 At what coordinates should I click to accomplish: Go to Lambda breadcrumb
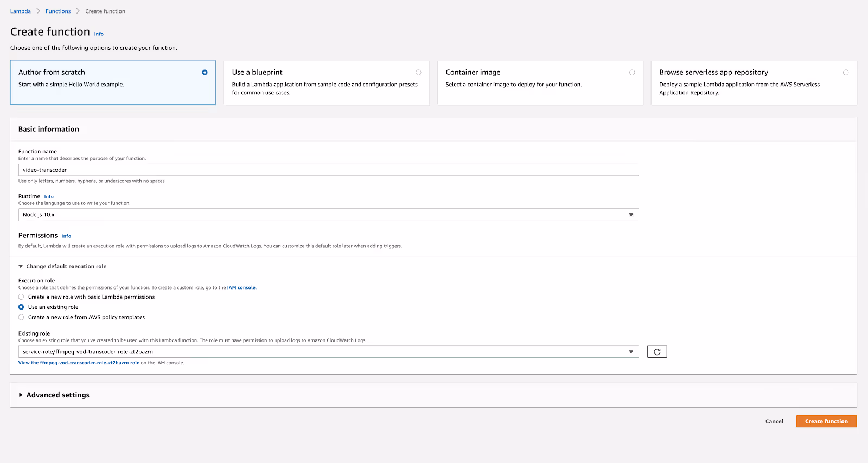21,11
